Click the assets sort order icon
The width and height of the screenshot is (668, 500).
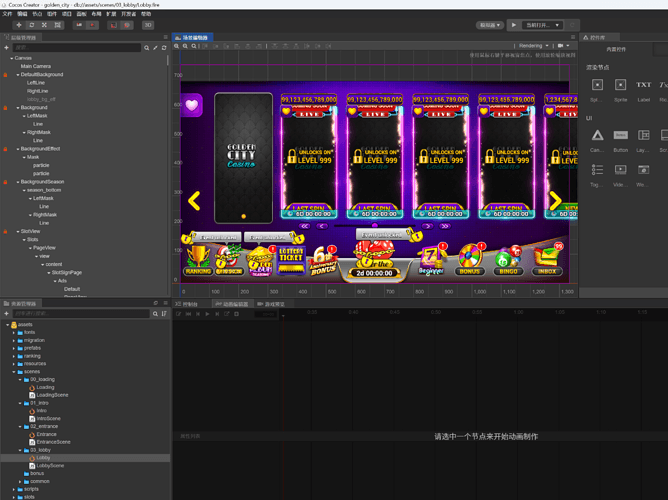[x=164, y=313]
